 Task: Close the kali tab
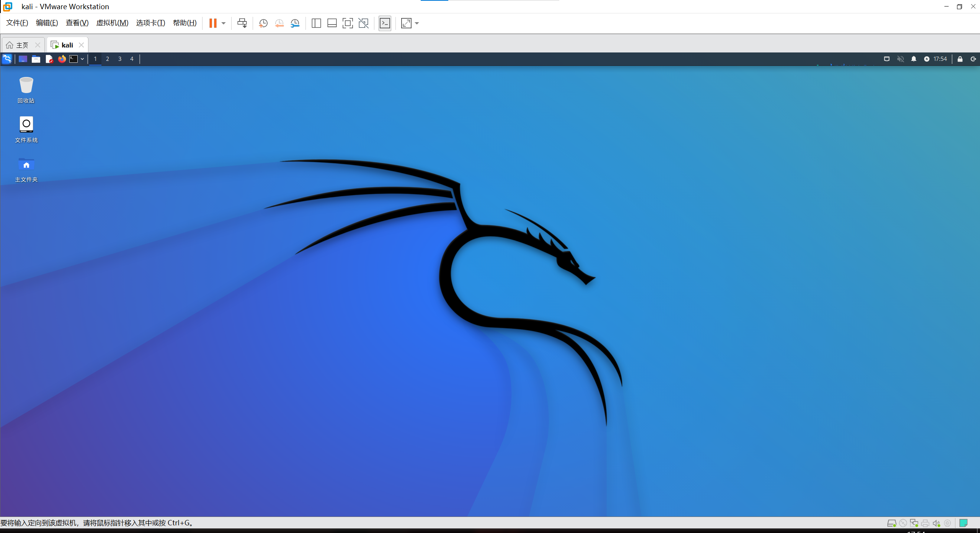81,45
